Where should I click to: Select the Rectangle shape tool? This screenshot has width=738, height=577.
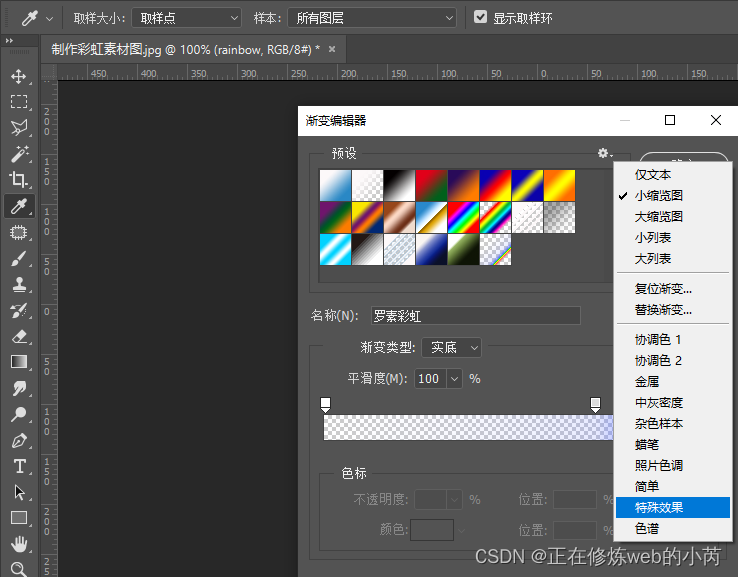point(19,518)
